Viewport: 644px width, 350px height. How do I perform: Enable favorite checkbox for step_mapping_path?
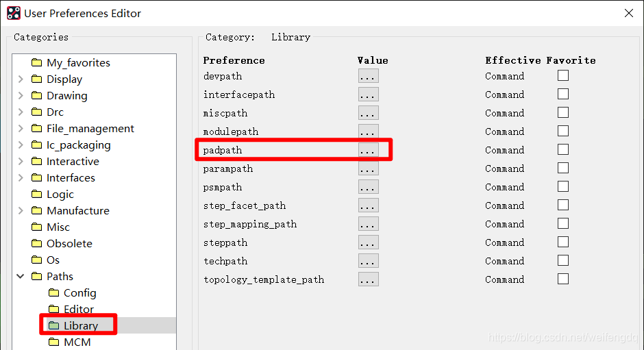pos(563,223)
